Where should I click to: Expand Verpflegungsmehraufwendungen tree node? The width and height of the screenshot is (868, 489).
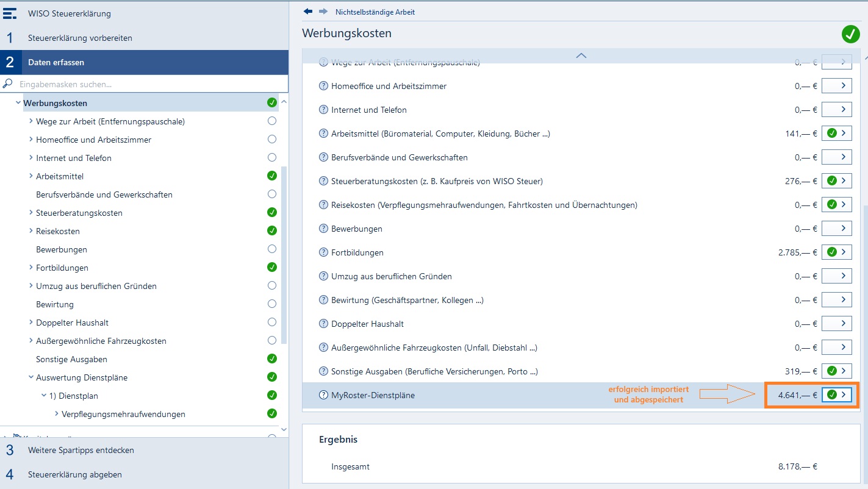(57, 414)
